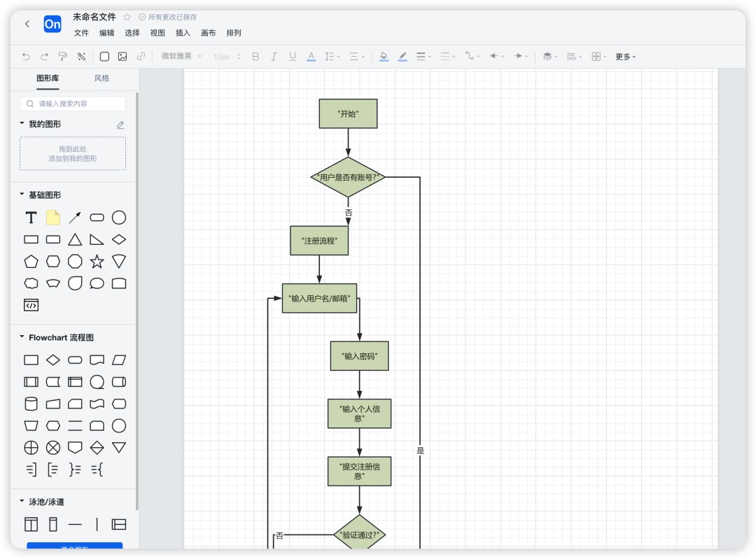Screen dimensions: 756x559
Task: Select the circled X flowchart shape
Action: coord(53,448)
